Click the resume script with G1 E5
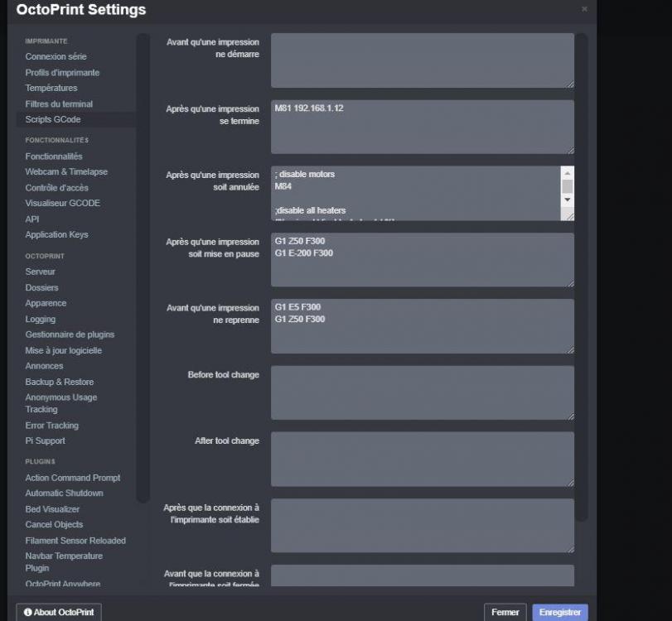This screenshot has width=672, height=621. click(422, 326)
